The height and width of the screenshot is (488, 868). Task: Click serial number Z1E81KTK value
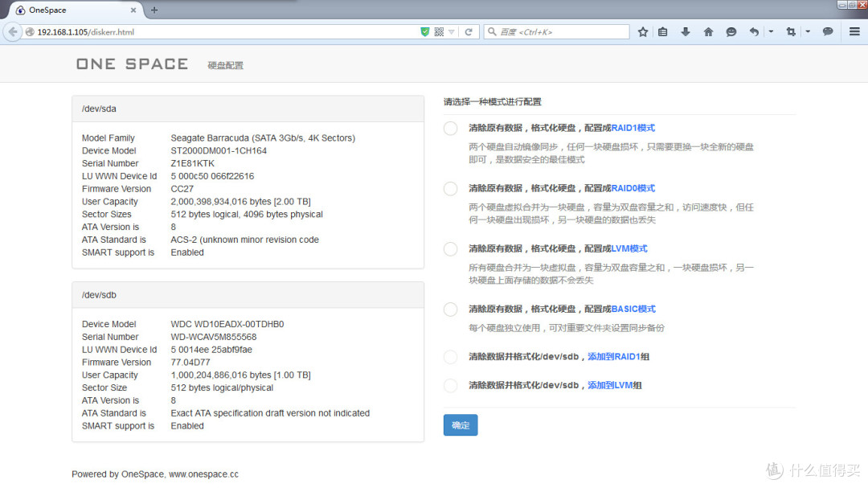click(x=193, y=163)
